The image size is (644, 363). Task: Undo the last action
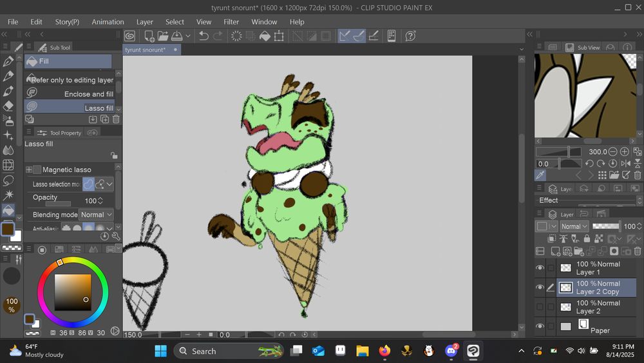204,36
